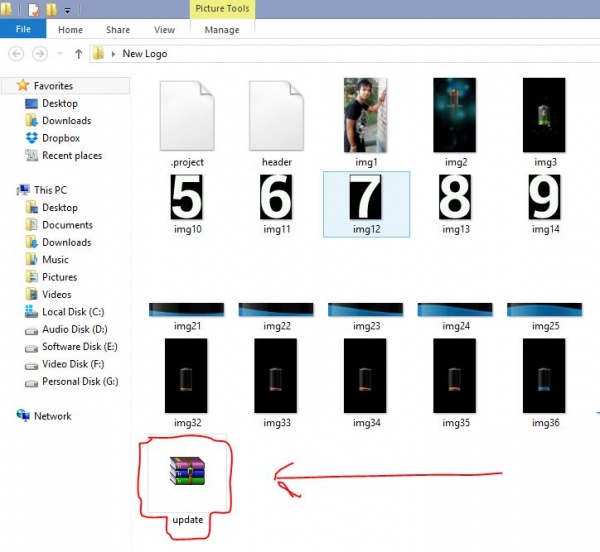The width and height of the screenshot is (600, 552).
Task: Select the img24 banner thumbnail
Action: coord(455,309)
